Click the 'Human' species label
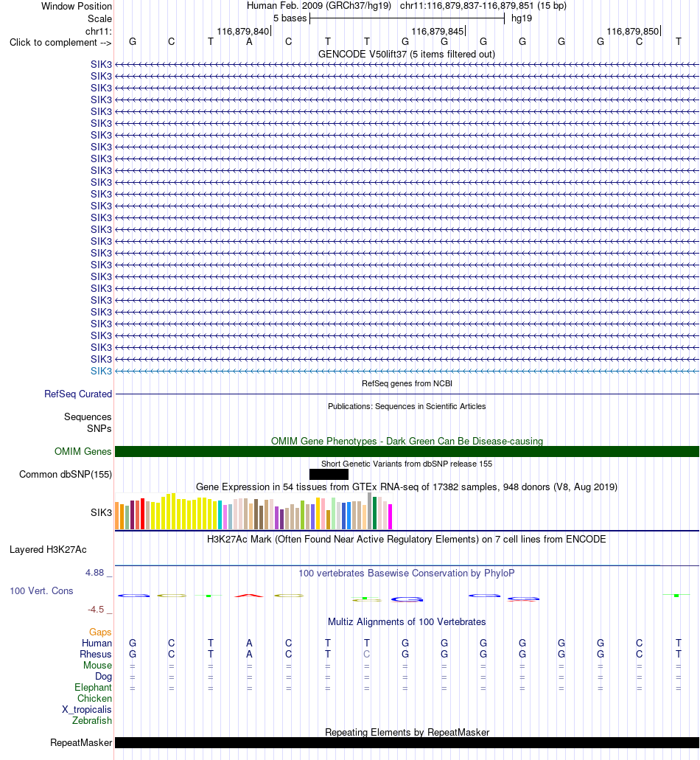The height and width of the screenshot is (760, 700). [x=97, y=644]
